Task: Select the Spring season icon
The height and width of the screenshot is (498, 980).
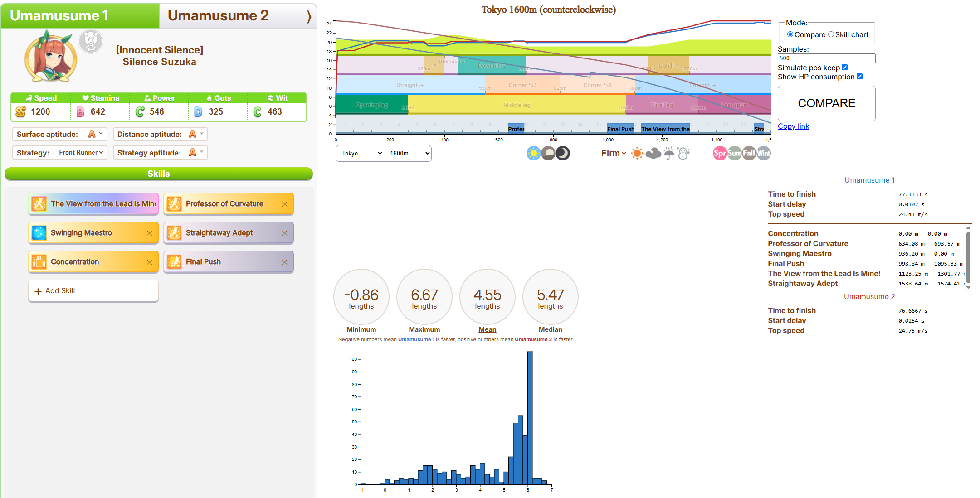Action: [720, 153]
